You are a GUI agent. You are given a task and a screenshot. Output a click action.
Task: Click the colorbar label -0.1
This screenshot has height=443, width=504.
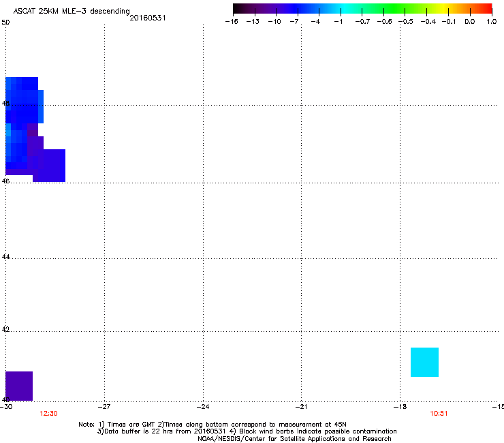point(449,22)
